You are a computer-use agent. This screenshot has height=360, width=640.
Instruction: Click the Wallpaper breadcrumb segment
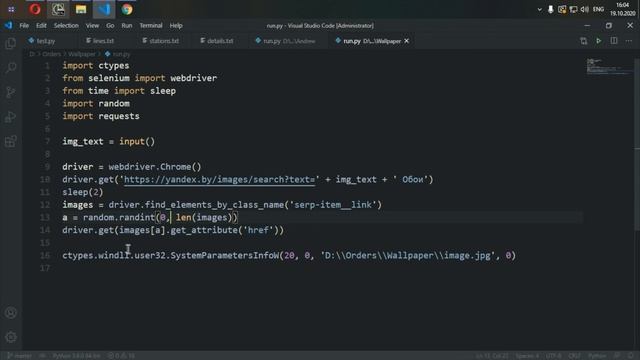82,54
